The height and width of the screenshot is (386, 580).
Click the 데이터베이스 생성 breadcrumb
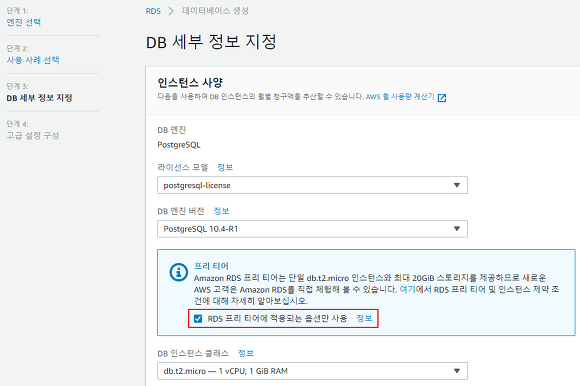tap(215, 11)
